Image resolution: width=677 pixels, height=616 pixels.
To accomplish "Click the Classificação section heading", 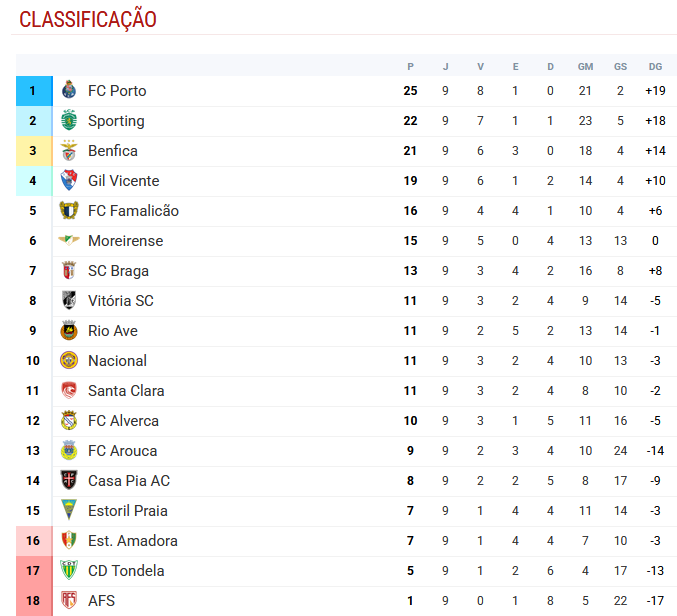I will point(88,19).
